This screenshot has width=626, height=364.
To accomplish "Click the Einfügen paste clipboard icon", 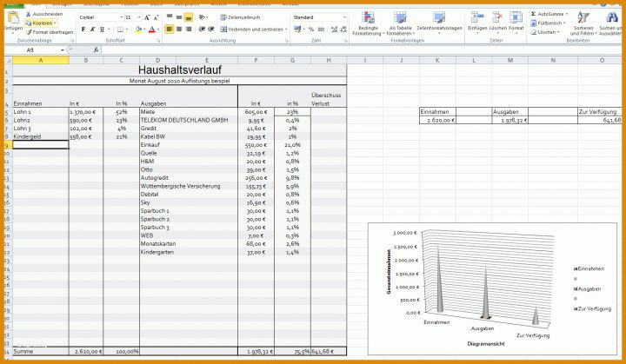I will 13,18.
